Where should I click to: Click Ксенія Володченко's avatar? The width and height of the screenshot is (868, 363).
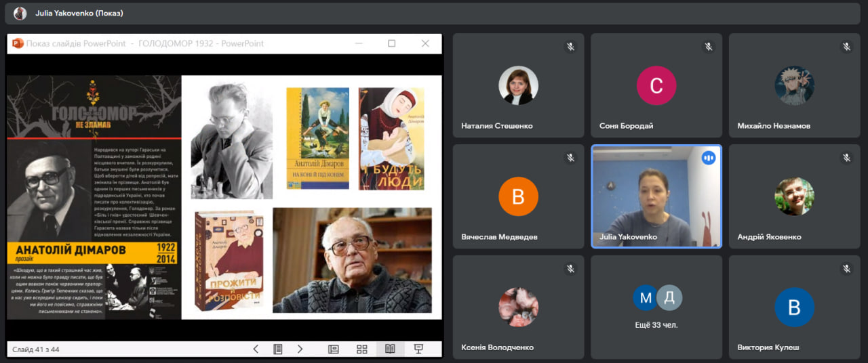pos(518,307)
